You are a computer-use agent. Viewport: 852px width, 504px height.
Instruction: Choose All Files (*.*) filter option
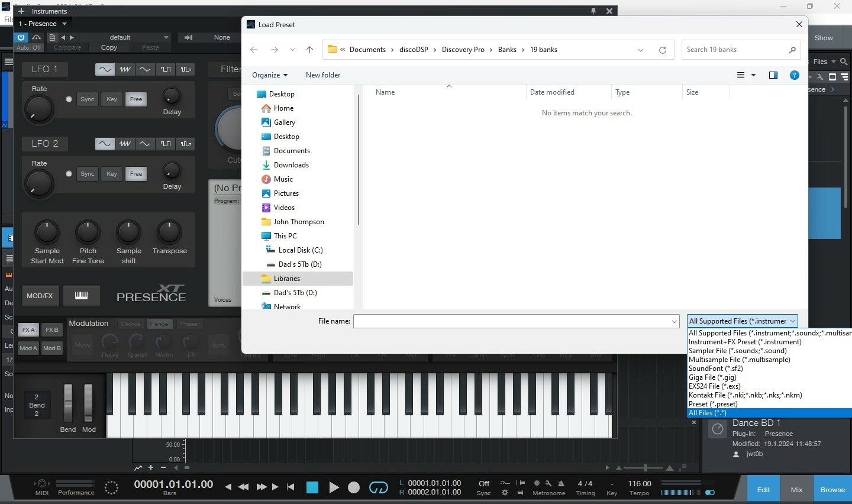pos(769,413)
